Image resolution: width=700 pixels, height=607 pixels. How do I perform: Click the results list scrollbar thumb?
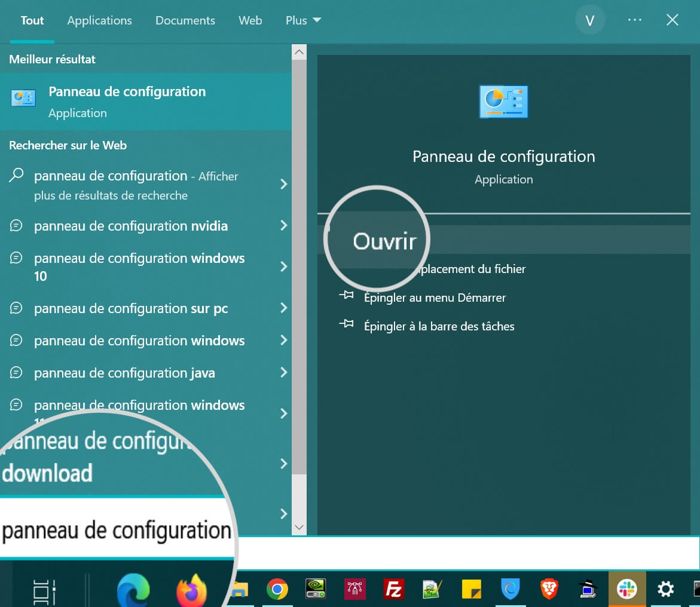(x=299, y=267)
